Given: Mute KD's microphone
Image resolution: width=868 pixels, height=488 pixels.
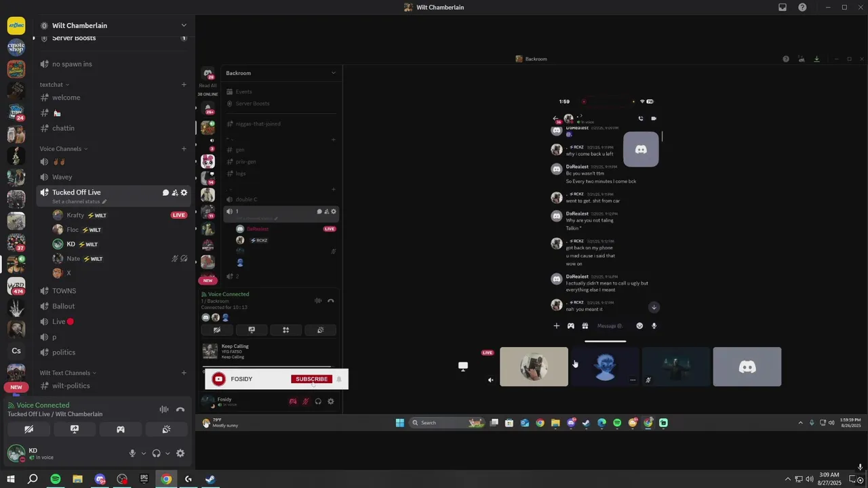Looking at the screenshot, I should coord(132,453).
